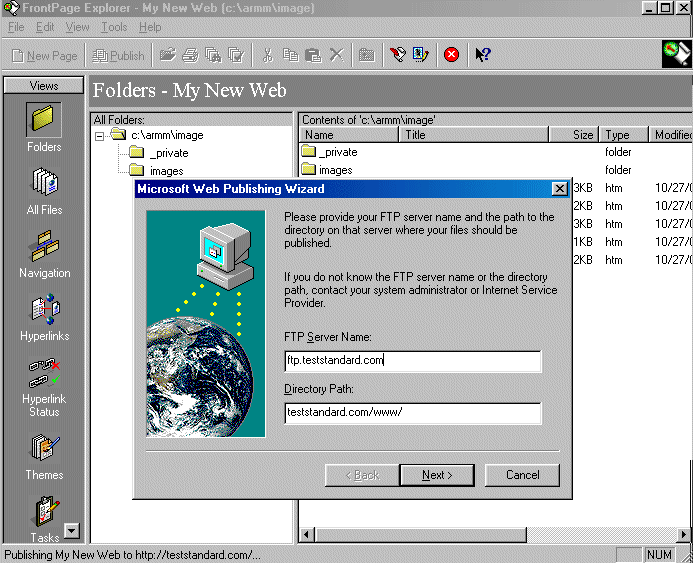Collapse the c:\armm\image tree node
The image size is (693, 563).
coord(99,136)
